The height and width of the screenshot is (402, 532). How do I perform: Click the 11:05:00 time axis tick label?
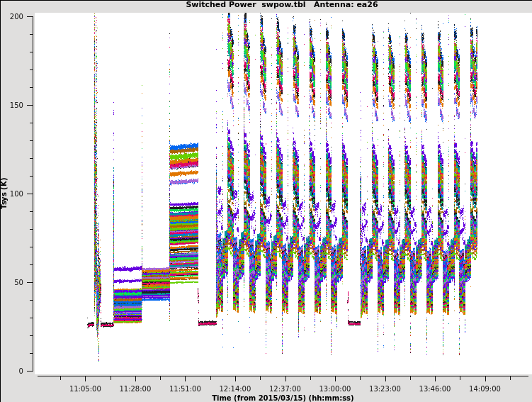pyautogui.click(x=85, y=389)
